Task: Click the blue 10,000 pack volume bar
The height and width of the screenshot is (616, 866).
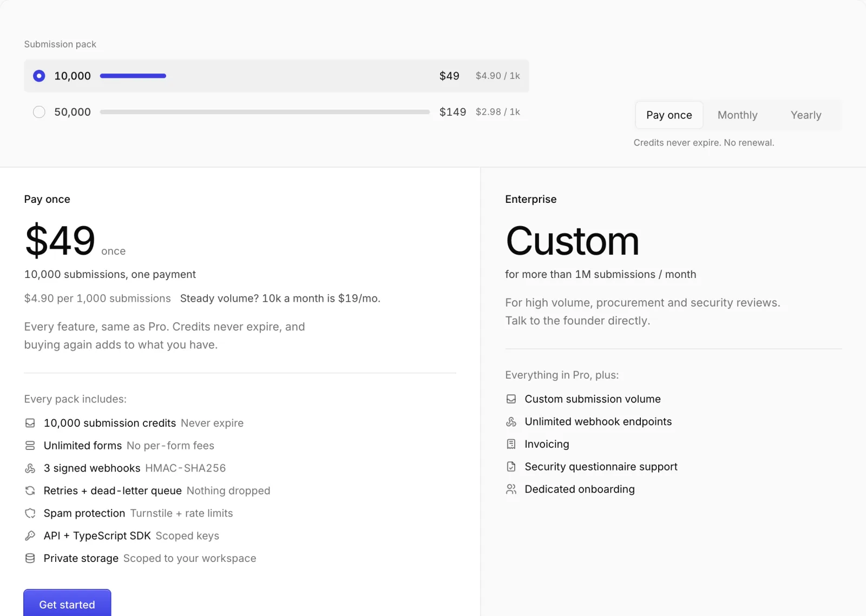Action: click(x=133, y=76)
